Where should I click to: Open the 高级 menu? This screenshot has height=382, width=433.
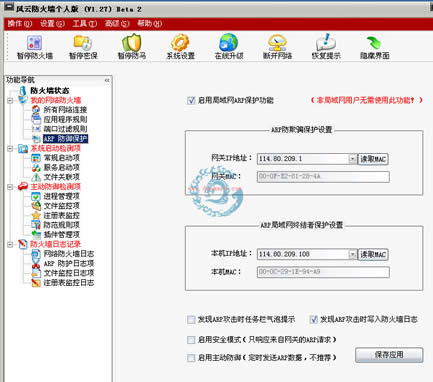pos(117,24)
